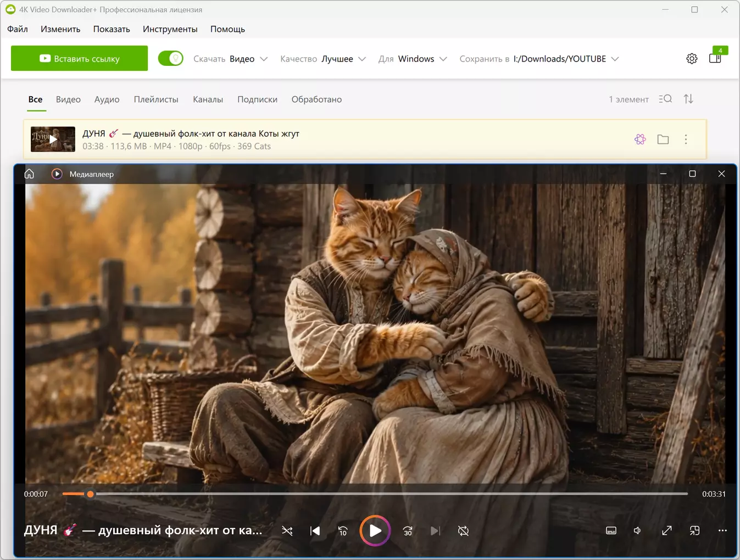
Task: Toggle shuffle in the media player
Action: pyautogui.click(x=287, y=531)
